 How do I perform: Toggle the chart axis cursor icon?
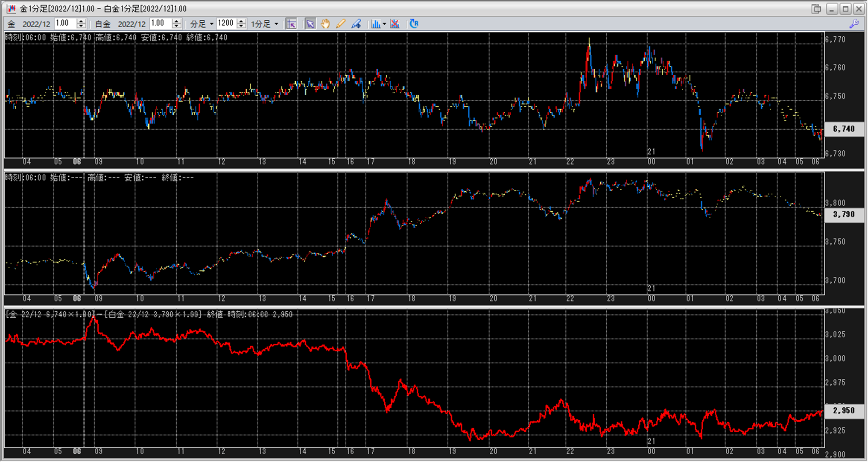click(x=292, y=24)
